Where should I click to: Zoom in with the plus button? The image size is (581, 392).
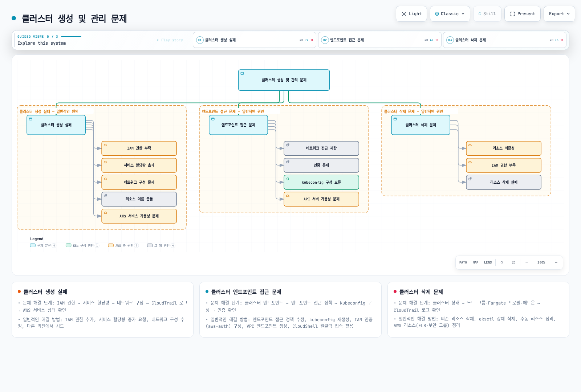[556, 262]
